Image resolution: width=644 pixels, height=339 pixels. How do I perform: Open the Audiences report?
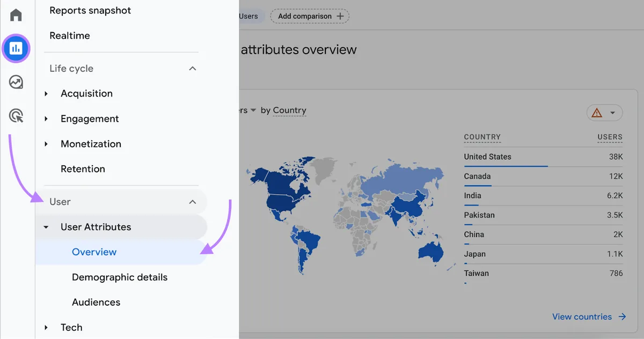(96, 303)
